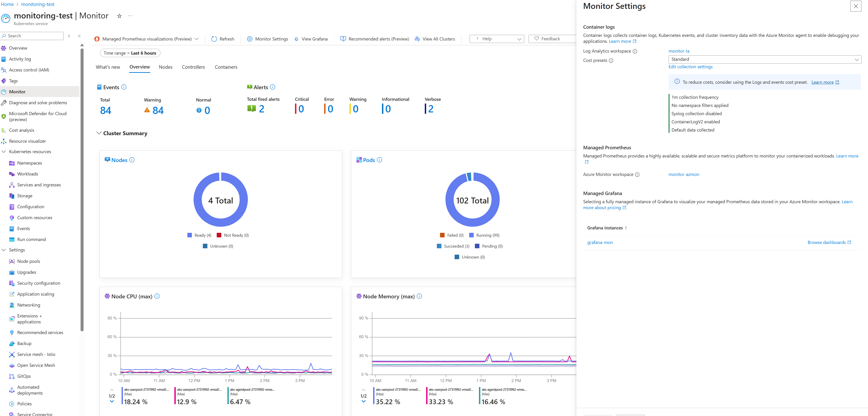Click the monitoring-test breadcrumb

coord(38,4)
